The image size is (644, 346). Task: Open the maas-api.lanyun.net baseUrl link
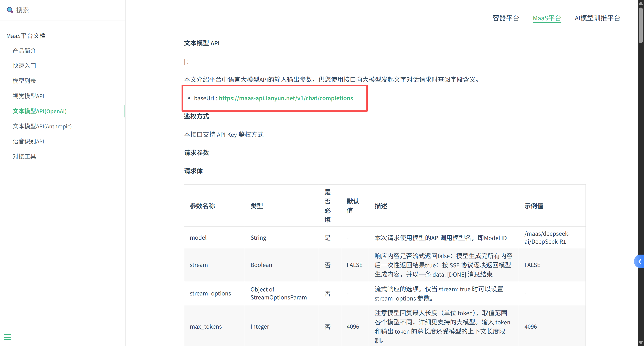[286, 98]
